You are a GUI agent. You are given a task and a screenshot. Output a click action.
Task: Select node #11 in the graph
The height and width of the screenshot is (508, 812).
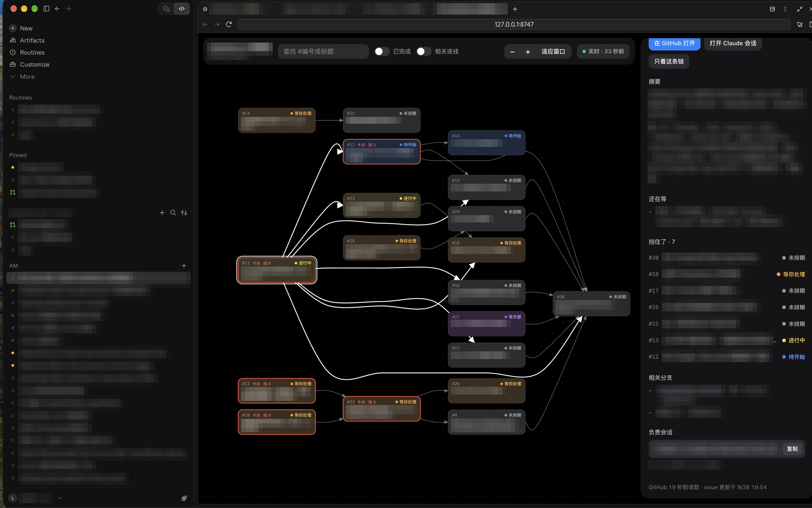pyautogui.click(x=277, y=270)
